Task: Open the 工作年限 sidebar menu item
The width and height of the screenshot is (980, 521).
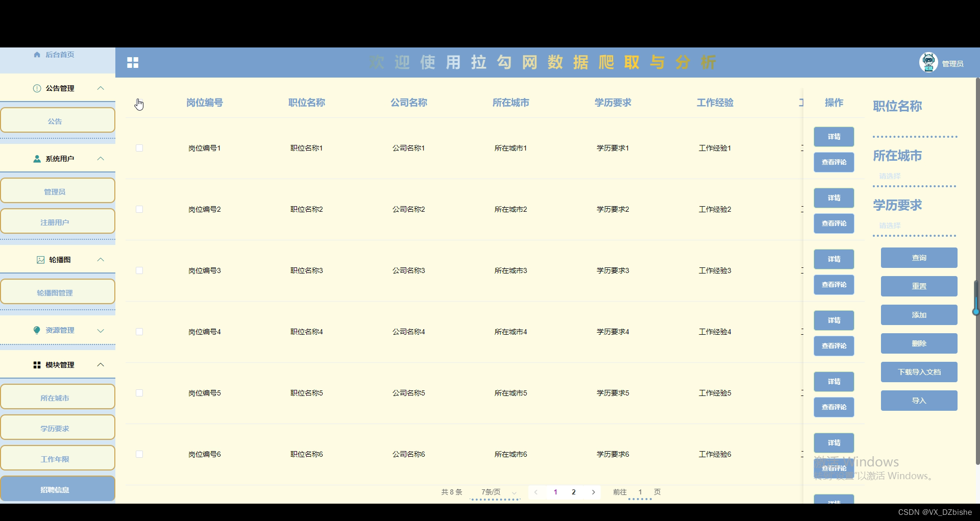Action: point(58,459)
